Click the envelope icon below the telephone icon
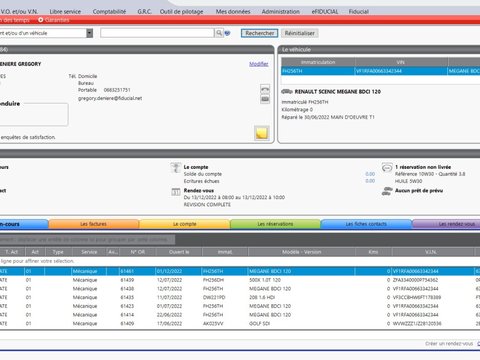The width and height of the screenshot is (480, 360). click(265, 99)
